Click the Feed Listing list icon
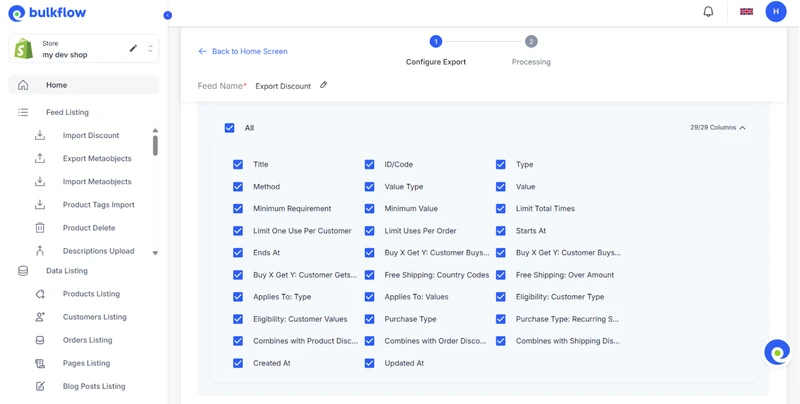Image resolution: width=800 pixels, height=404 pixels. (23, 112)
